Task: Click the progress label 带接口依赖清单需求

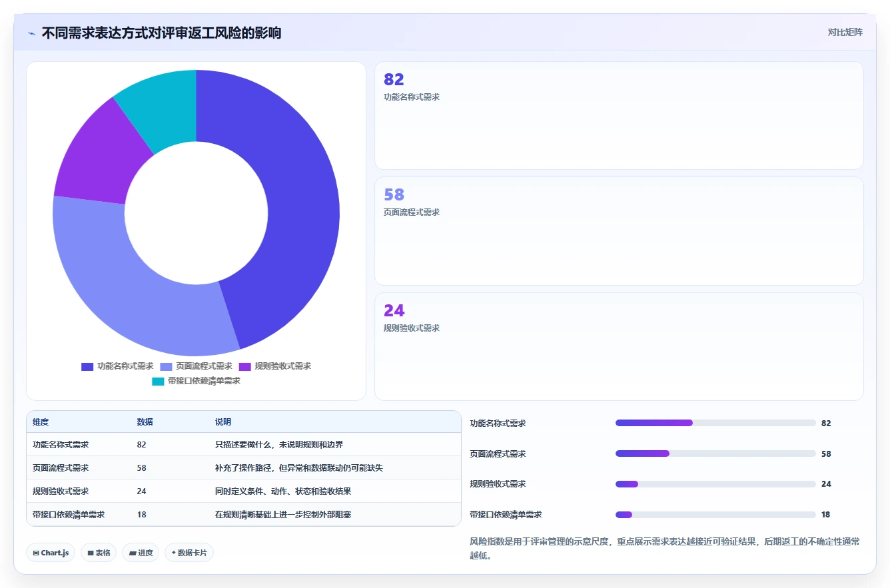Action: (x=506, y=515)
